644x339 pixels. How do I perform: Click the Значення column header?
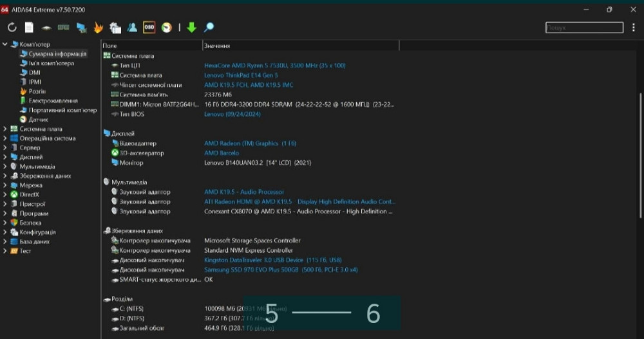click(x=217, y=46)
